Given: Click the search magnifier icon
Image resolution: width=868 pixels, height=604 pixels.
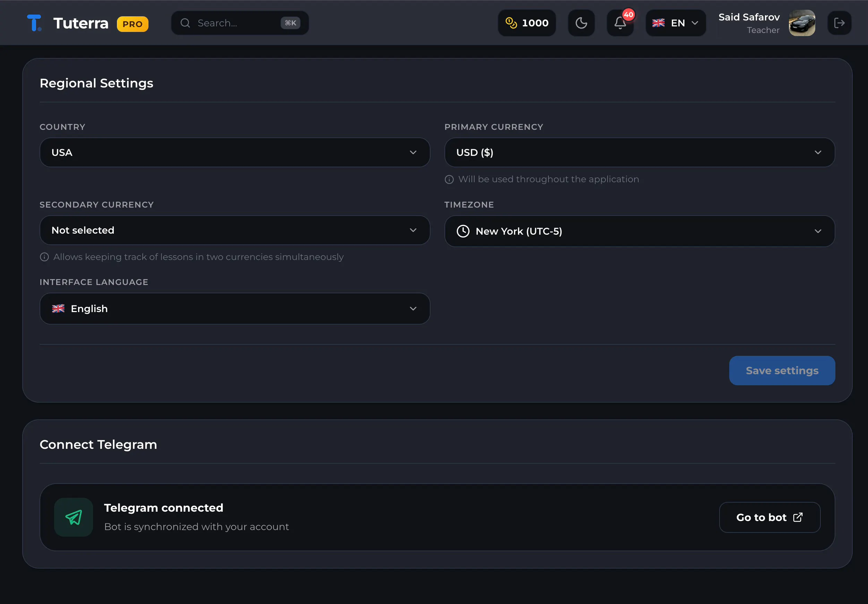Looking at the screenshot, I should tap(185, 23).
